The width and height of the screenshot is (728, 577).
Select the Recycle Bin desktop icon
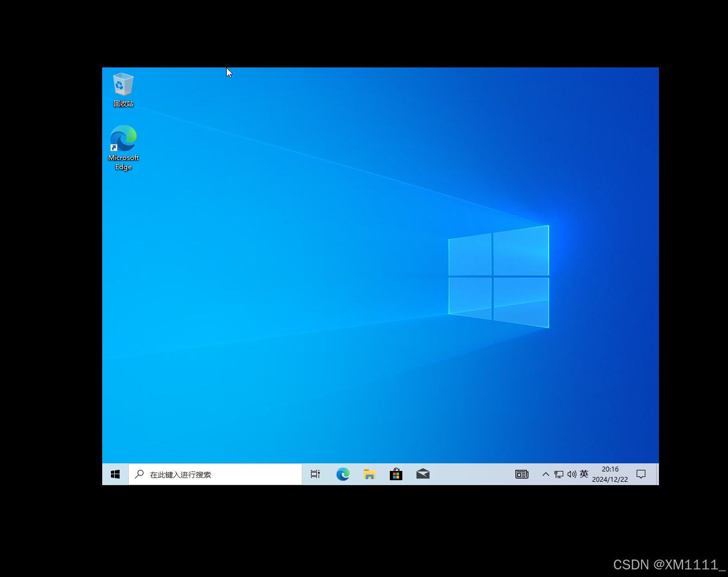(x=123, y=90)
